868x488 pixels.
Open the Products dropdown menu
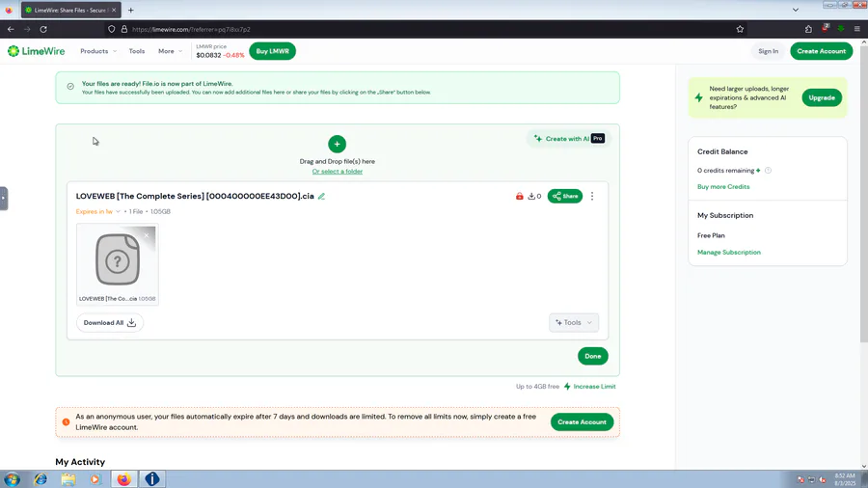(x=98, y=51)
